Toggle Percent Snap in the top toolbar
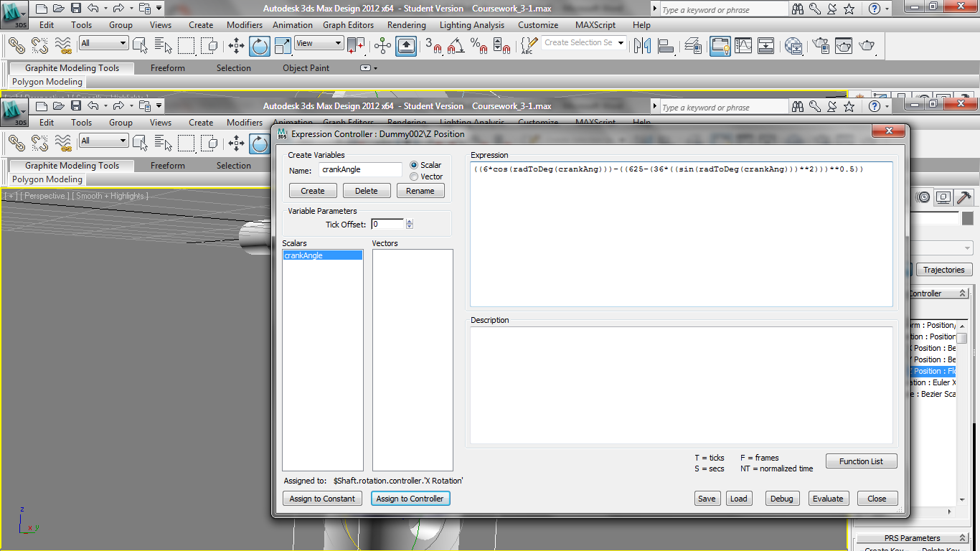Screen dimensions: 980x551 point(479,46)
